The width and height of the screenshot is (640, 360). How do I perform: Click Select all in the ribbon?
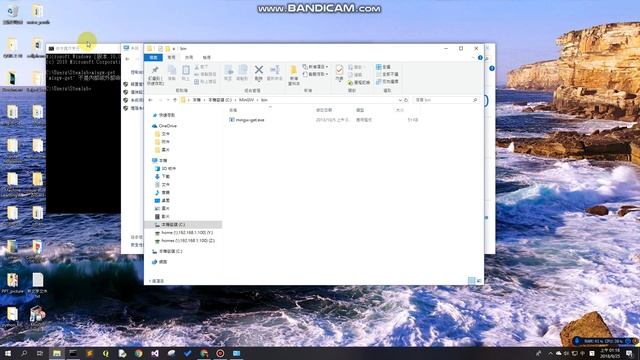(383, 67)
